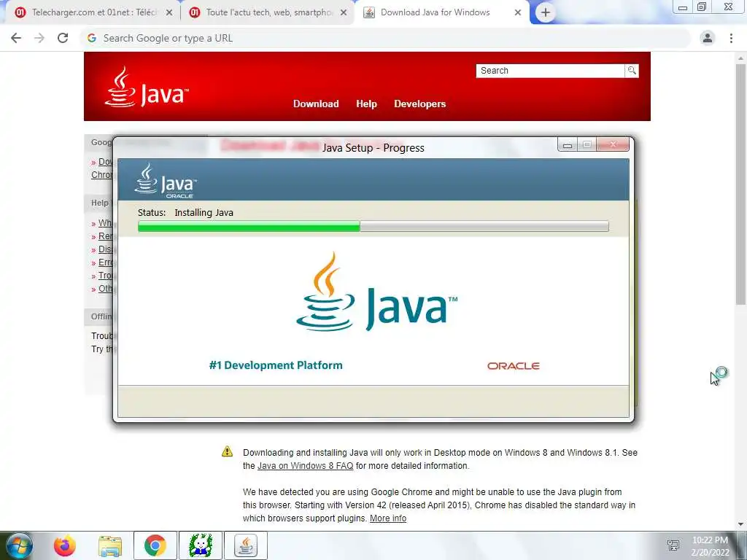This screenshot has width=747, height=560.
Task: Minimize the Java Setup window
Action: click(x=568, y=145)
